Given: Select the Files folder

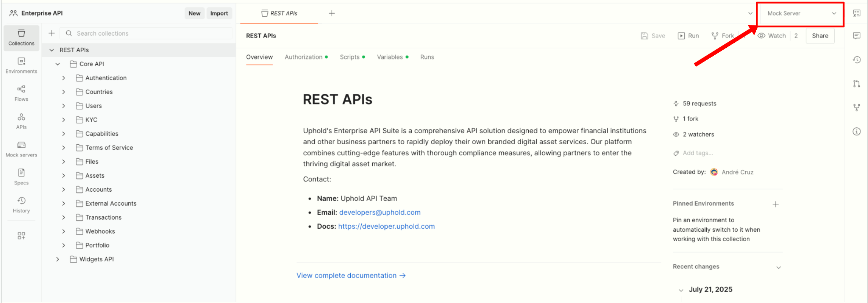Looking at the screenshot, I should (x=92, y=162).
